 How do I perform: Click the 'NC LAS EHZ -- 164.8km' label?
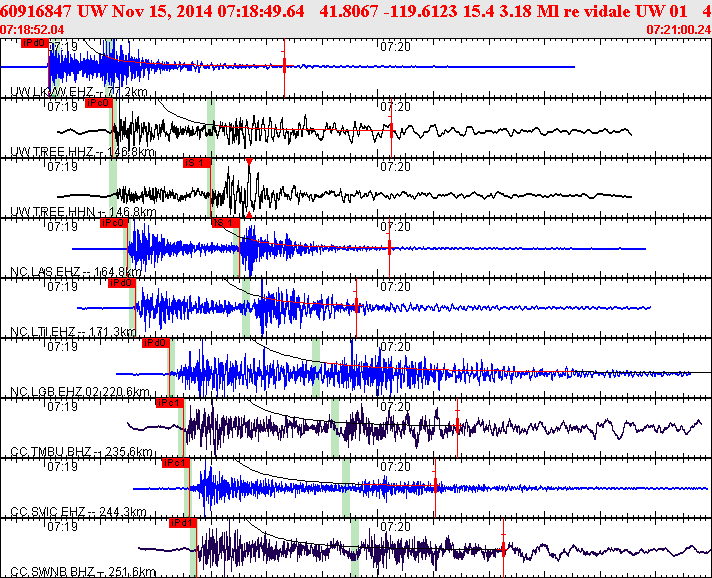click(76, 272)
